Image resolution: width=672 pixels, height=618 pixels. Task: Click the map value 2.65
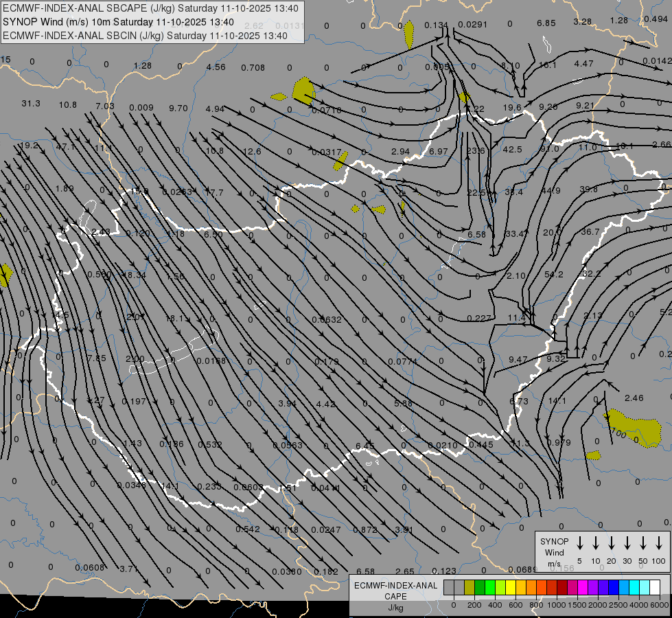click(x=405, y=571)
